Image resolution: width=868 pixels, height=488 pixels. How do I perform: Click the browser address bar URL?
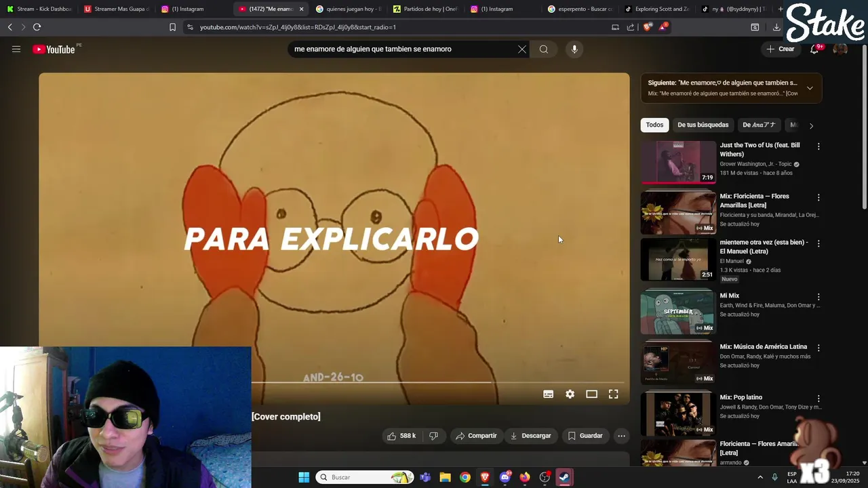(x=298, y=27)
